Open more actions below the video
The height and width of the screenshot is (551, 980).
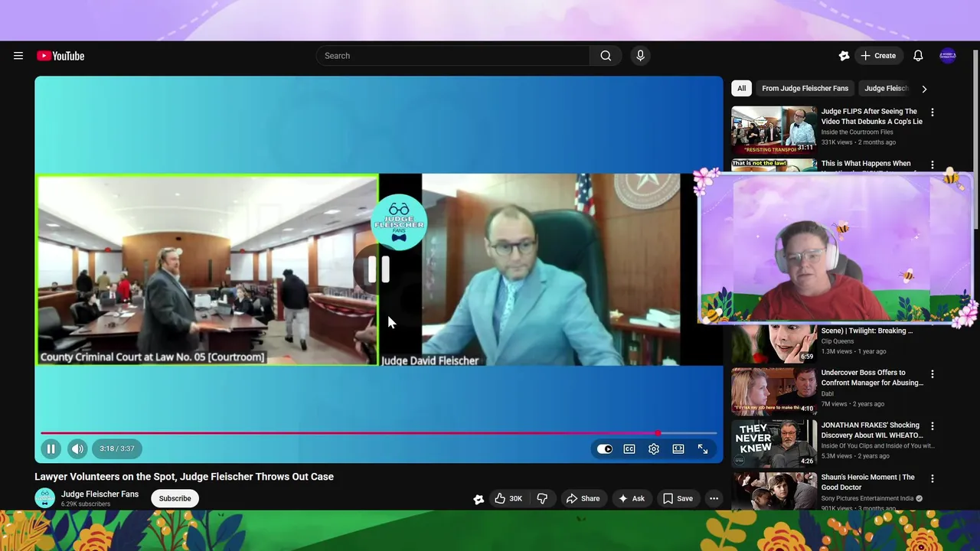[x=714, y=498]
